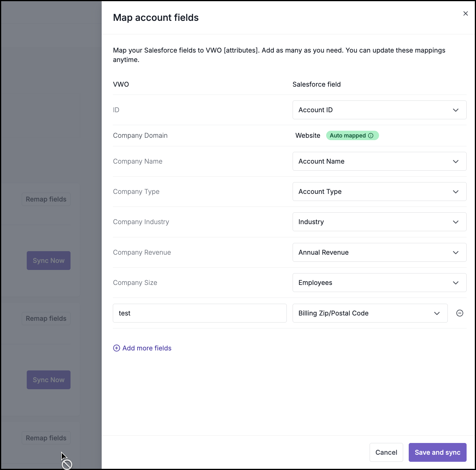
Task: Open the Annual Revenue dropdown
Action: click(x=379, y=252)
